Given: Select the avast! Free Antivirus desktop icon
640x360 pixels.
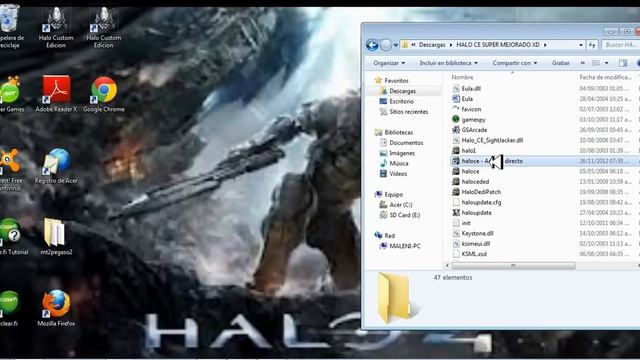Looking at the screenshot, I should [x=11, y=169].
